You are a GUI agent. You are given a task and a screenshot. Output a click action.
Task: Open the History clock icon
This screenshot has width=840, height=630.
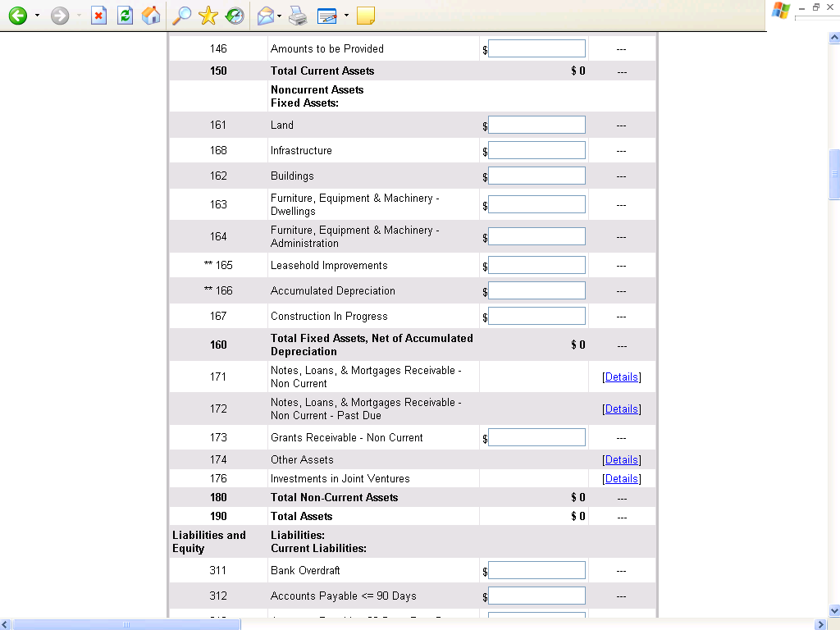(235, 16)
